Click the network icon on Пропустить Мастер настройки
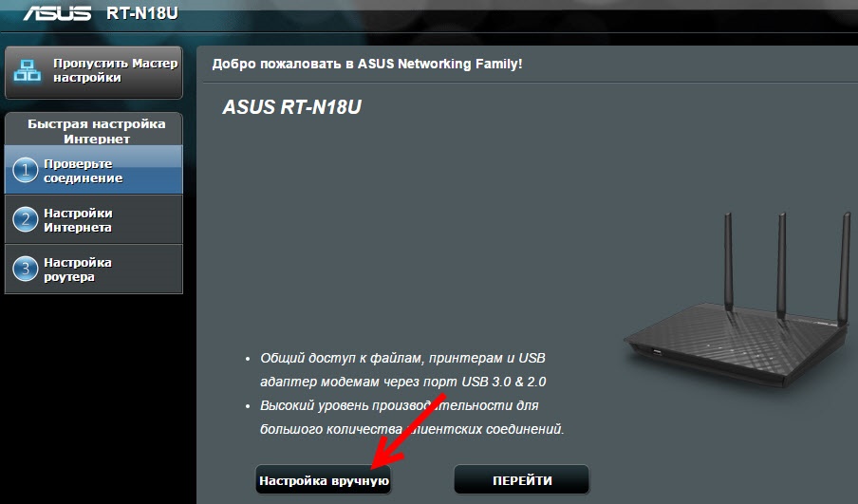858x504 pixels. [x=28, y=70]
